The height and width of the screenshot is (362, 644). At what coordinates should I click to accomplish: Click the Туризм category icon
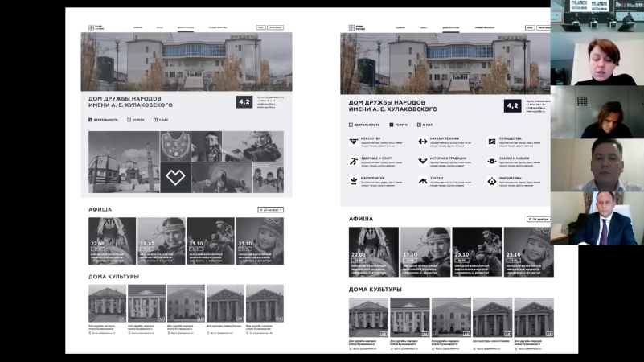coord(422,181)
